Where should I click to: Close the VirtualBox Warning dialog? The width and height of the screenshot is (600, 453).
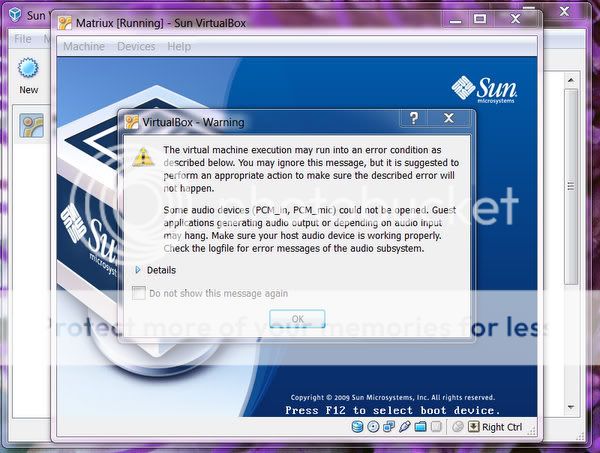click(x=449, y=118)
